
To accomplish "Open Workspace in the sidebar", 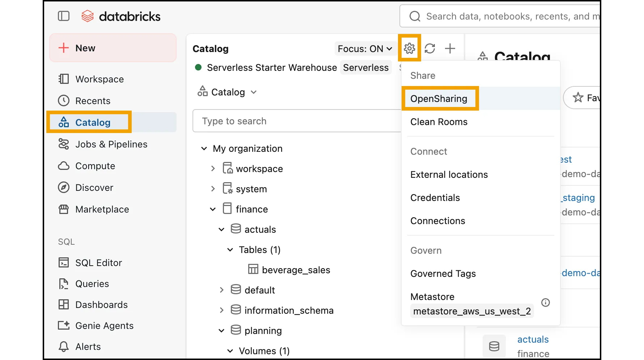I will (x=113, y=79).
